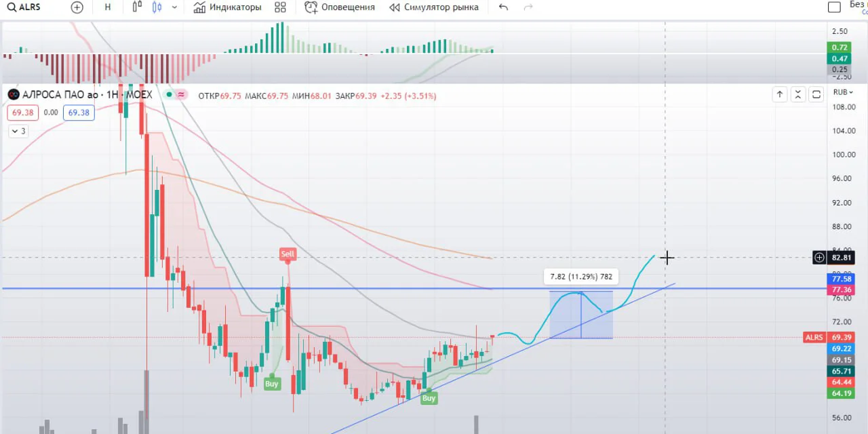Add a symbol to compare with plus icon
The image size is (868, 434).
point(77,7)
